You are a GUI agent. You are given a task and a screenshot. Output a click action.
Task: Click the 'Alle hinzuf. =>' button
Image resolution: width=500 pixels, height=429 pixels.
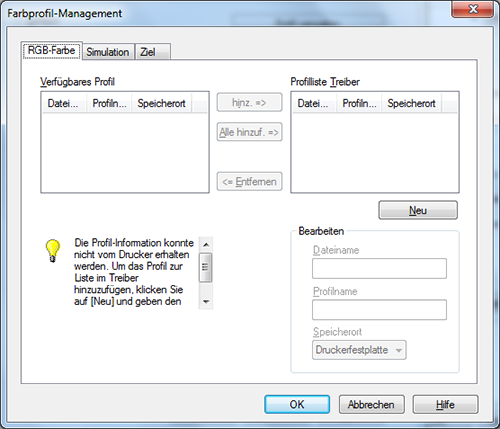249,132
